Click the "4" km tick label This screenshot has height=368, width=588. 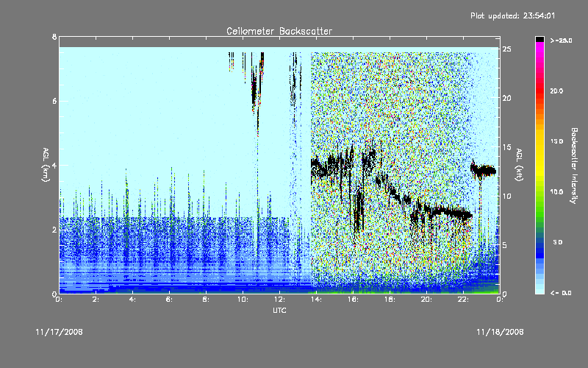(54, 165)
